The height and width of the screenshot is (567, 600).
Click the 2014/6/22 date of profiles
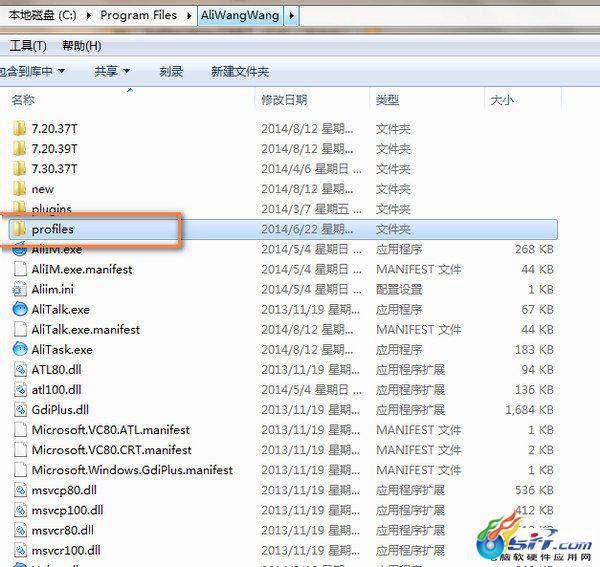[307, 229]
